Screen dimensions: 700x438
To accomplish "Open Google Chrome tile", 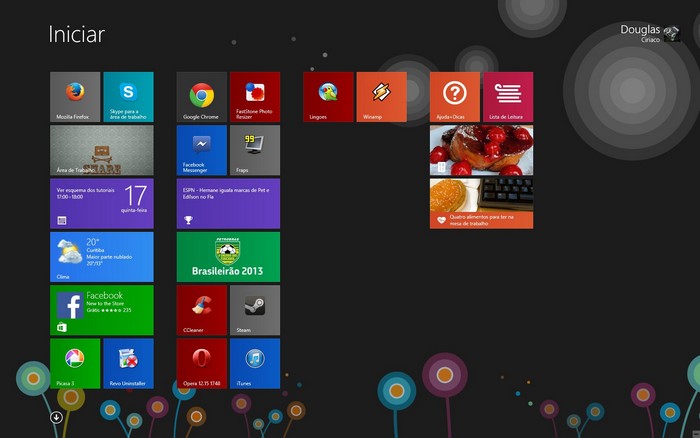I will (201, 97).
